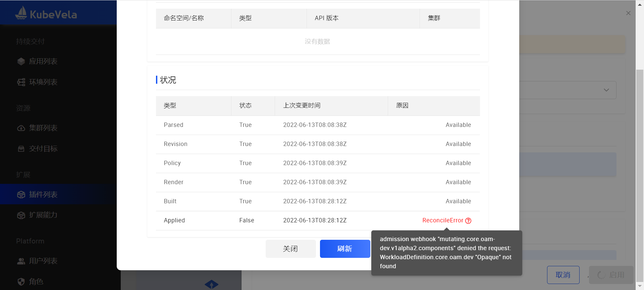This screenshot has width=644, height=290.
Task: Expand the dropdown chevron behind dialog
Action: pyautogui.click(x=606, y=90)
